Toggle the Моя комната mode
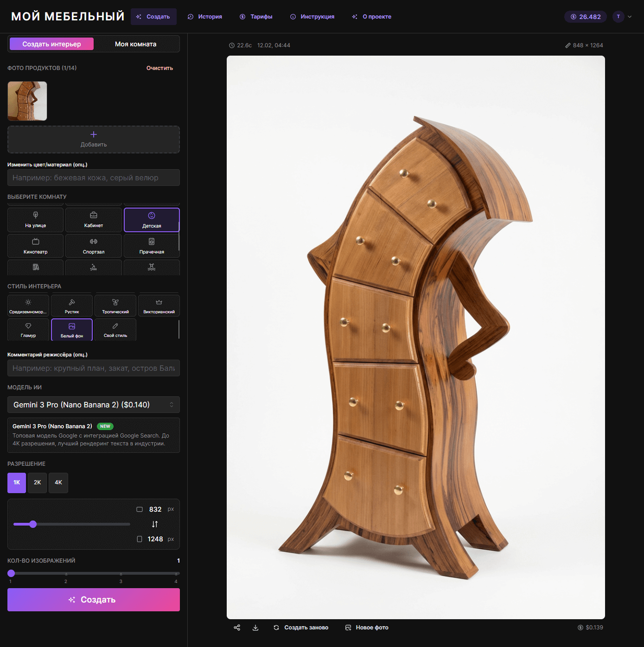The width and height of the screenshot is (644, 647). click(136, 44)
